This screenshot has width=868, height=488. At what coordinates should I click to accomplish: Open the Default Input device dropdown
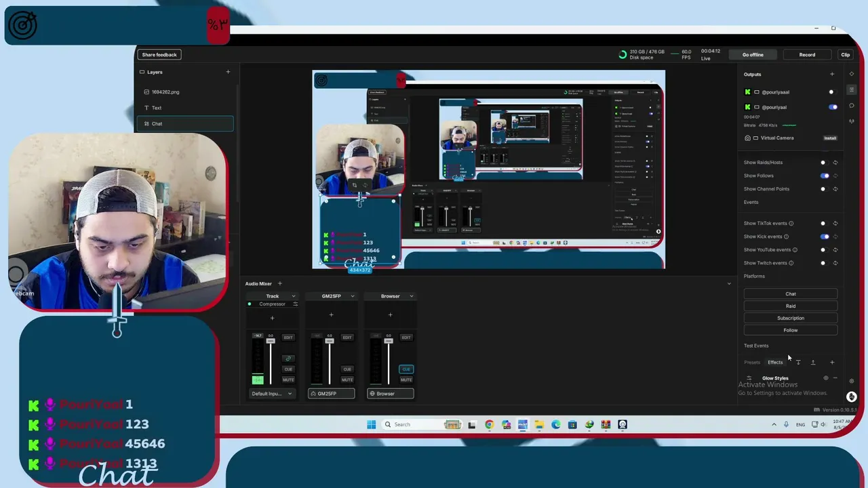272,394
